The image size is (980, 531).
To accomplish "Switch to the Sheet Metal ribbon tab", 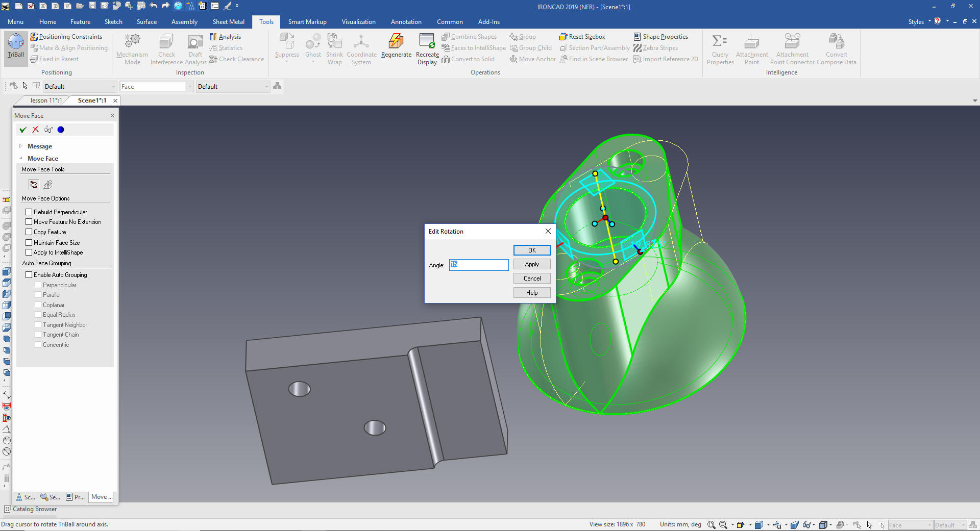I will (x=228, y=22).
